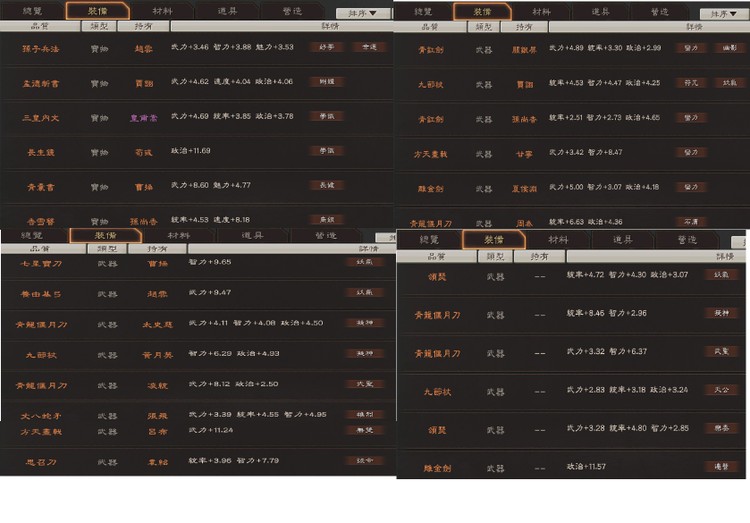
Task: Open 材料 tab in the panel listing 甘寧
Action: tap(541, 11)
